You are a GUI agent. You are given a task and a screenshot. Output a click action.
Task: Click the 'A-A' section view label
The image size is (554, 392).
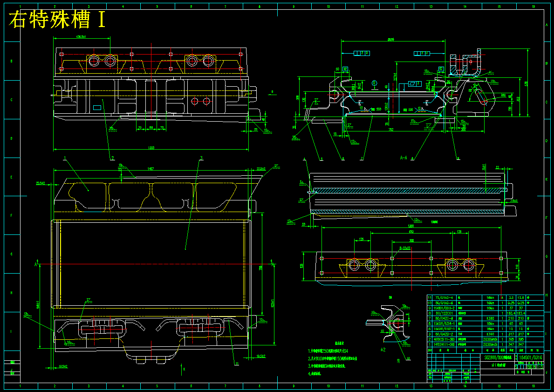tap(404, 158)
